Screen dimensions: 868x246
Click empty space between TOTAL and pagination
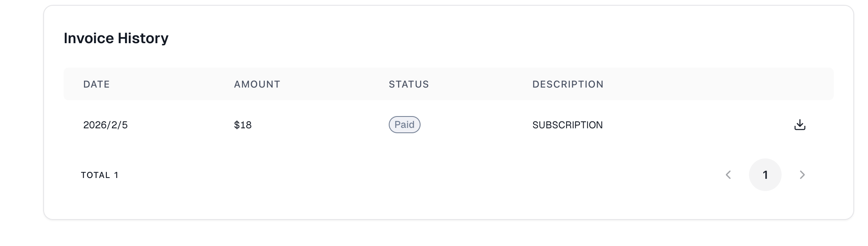tap(408, 175)
